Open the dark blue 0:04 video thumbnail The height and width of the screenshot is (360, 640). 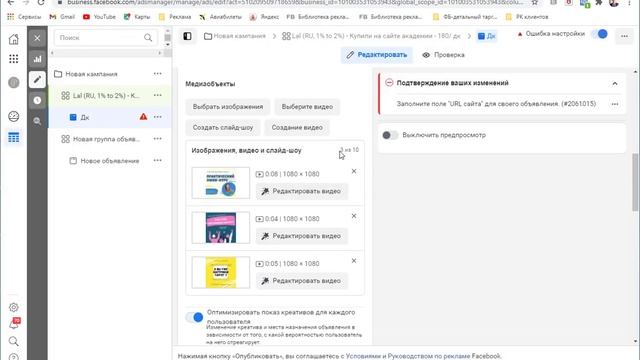[x=221, y=228]
